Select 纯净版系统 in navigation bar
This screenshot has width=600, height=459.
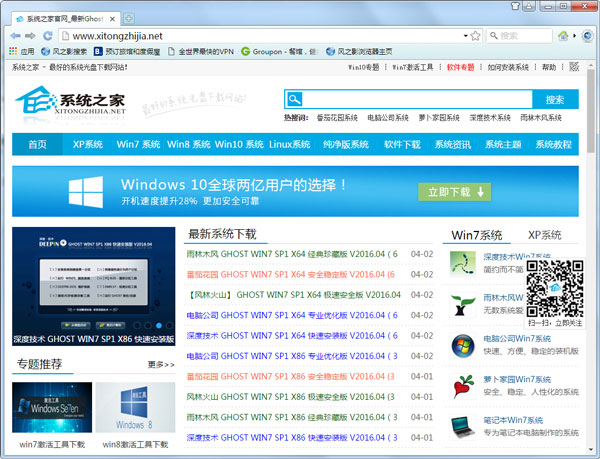click(x=346, y=144)
